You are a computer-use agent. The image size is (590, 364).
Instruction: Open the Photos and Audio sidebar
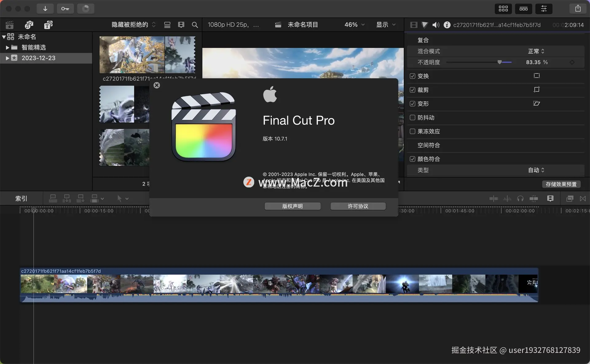(29, 25)
